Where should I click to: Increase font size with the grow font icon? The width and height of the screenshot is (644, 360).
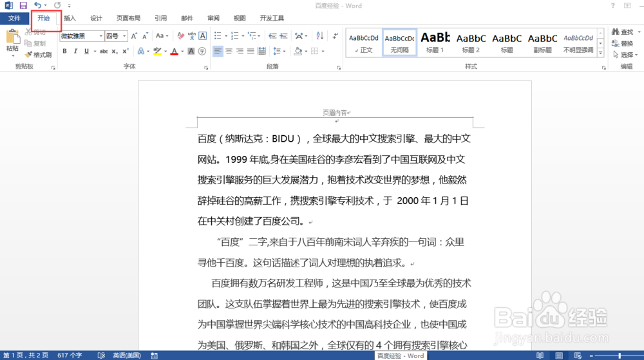click(x=134, y=36)
